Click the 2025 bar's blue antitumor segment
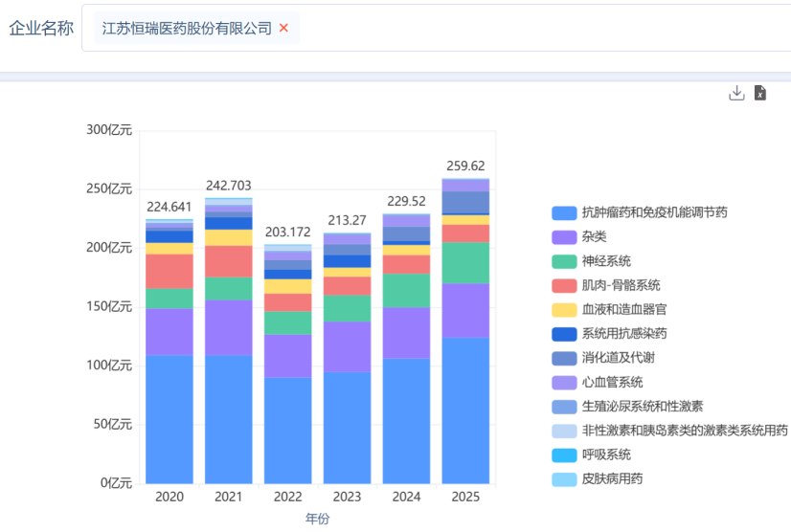The image size is (791, 532). [x=465, y=410]
